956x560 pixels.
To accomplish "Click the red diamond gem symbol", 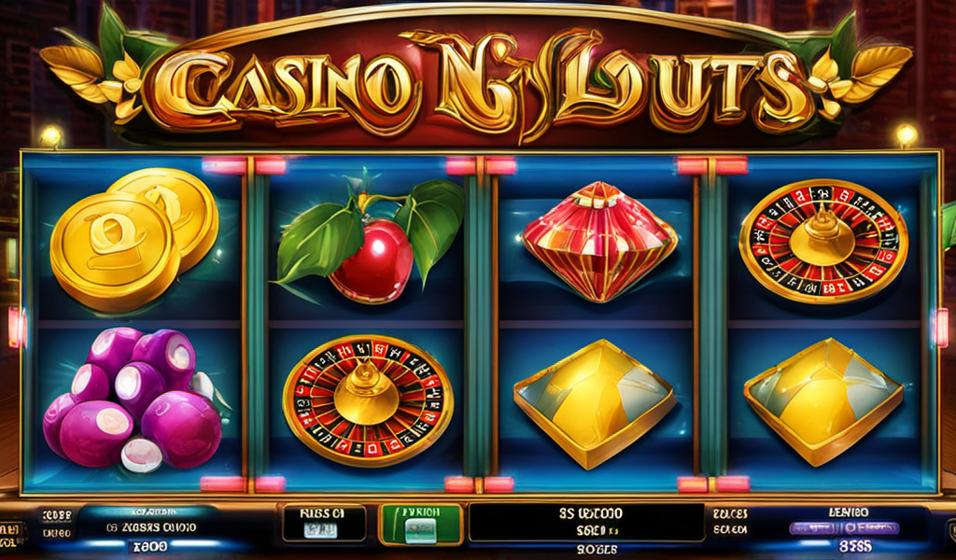I will 599,242.
